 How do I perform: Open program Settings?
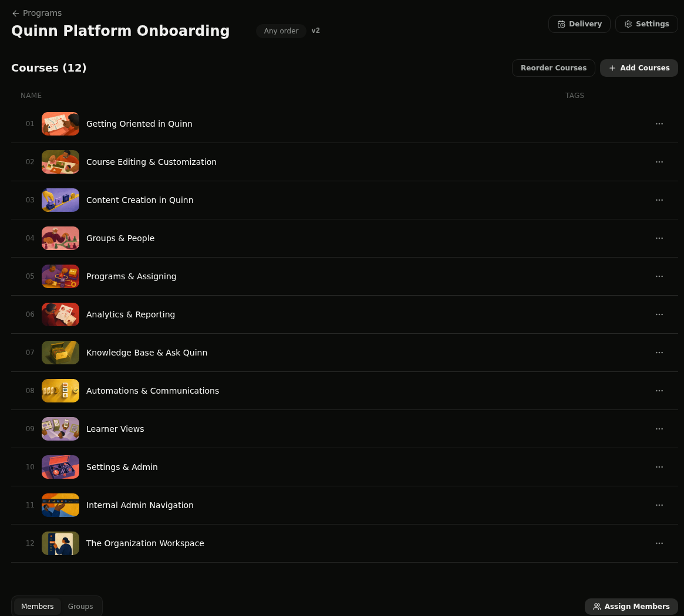tap(646, 24)
